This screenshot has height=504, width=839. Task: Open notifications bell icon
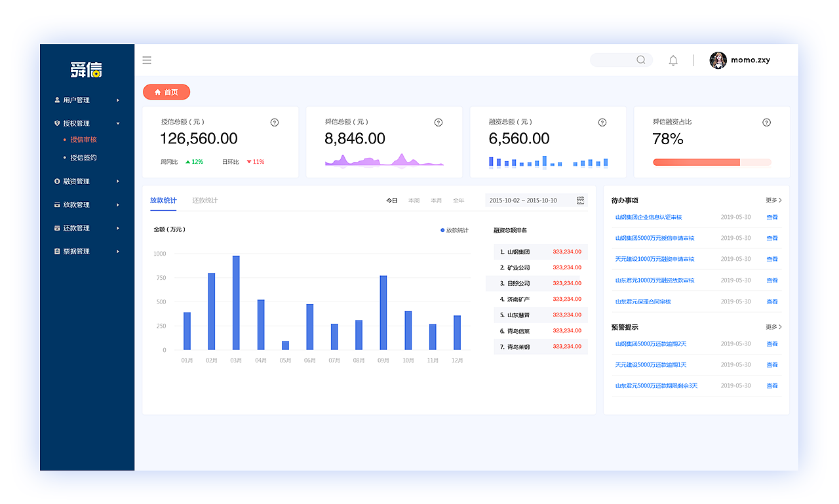click(x=673, y=60)
